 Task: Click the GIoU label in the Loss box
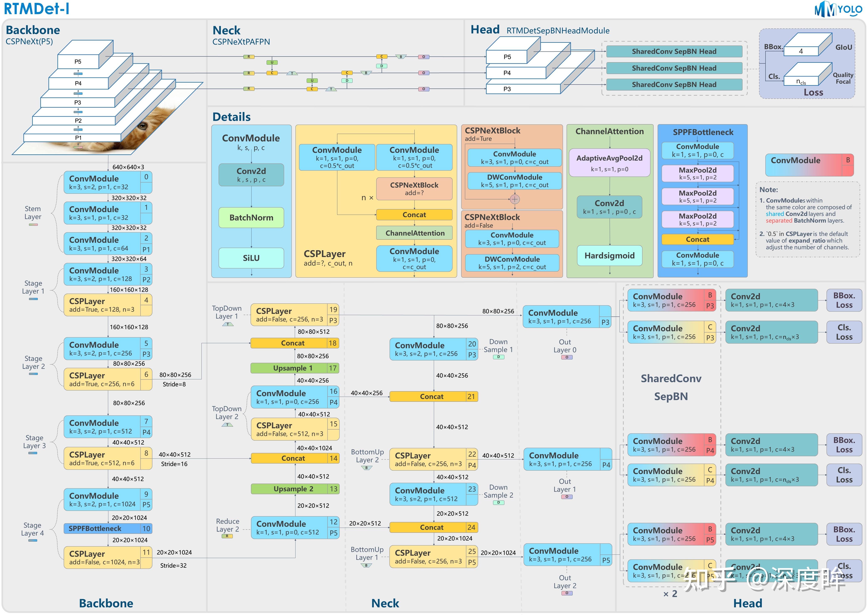pyautogui.click(x=844, y=47)
